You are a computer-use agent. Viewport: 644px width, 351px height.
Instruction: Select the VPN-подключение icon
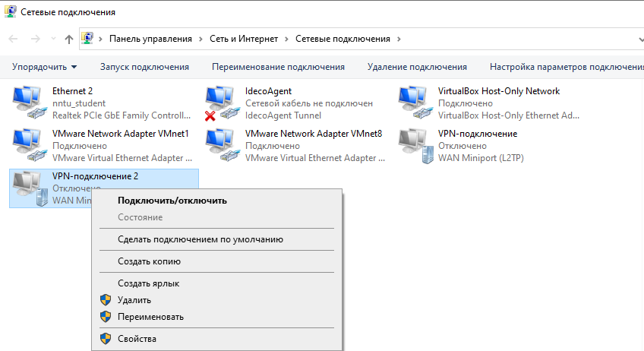415,146
